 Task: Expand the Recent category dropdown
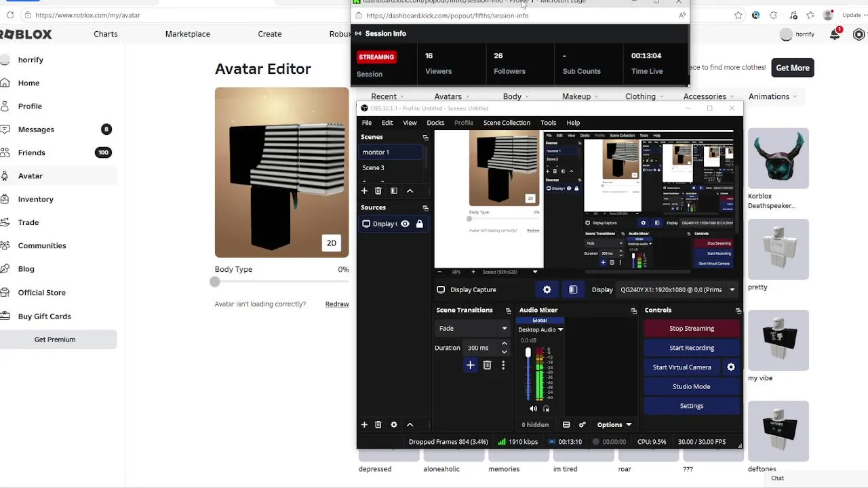pos(388,97)
